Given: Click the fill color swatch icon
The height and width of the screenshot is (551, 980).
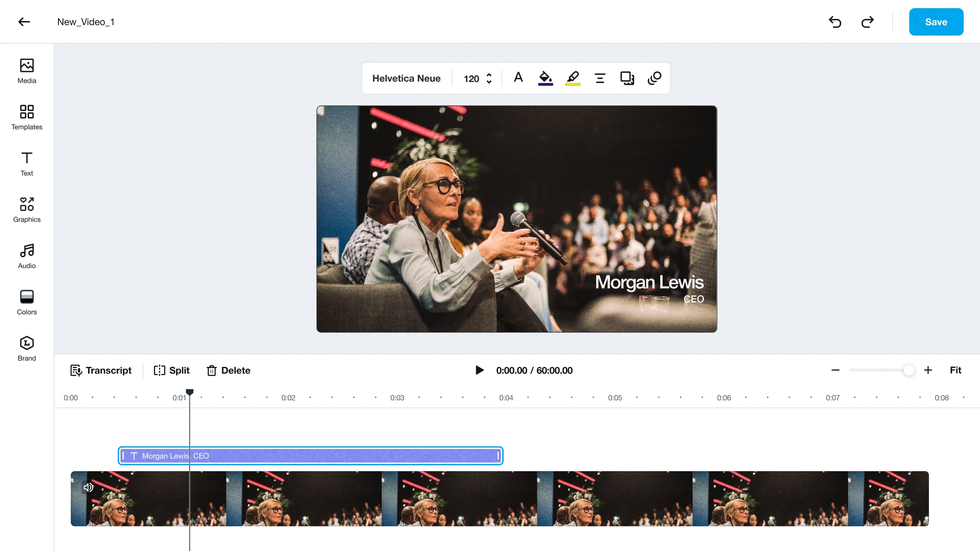Looking at the screenshot, I should point(545,78).
